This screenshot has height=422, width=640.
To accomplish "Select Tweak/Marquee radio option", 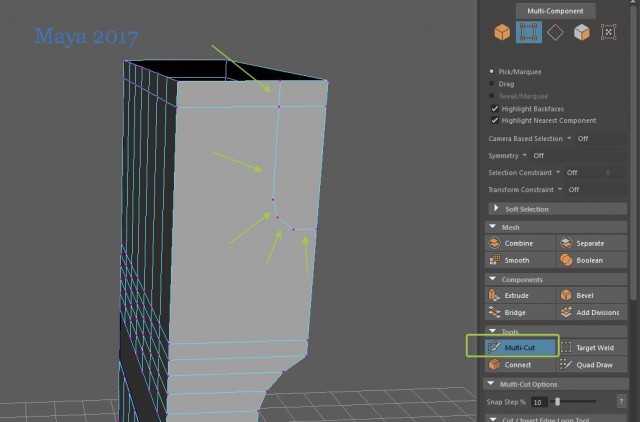I will [491, 96].
